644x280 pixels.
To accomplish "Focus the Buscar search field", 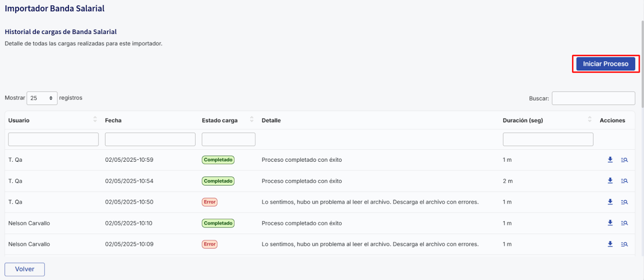I will 593,98.
